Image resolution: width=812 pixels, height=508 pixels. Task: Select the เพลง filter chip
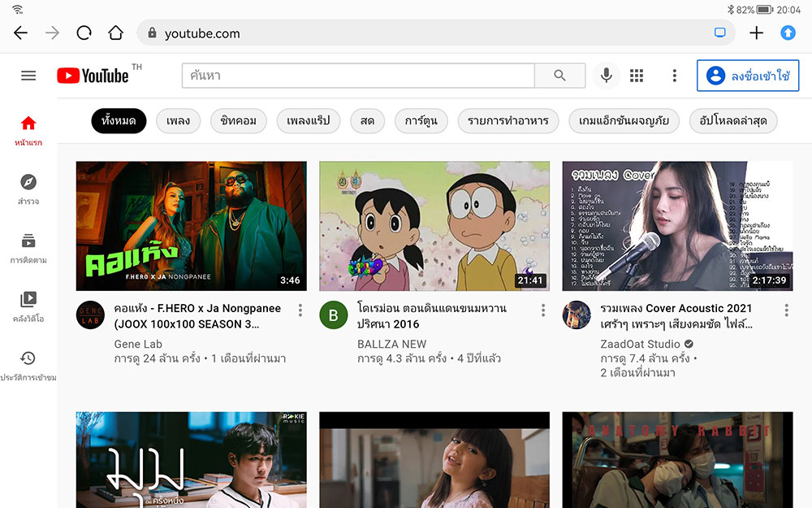(178, 121)
